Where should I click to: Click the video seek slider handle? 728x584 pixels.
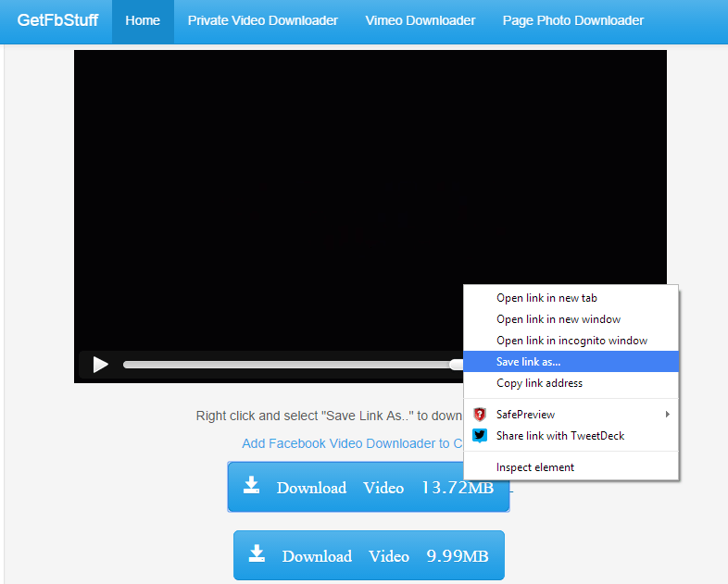(x=457, y=365)
